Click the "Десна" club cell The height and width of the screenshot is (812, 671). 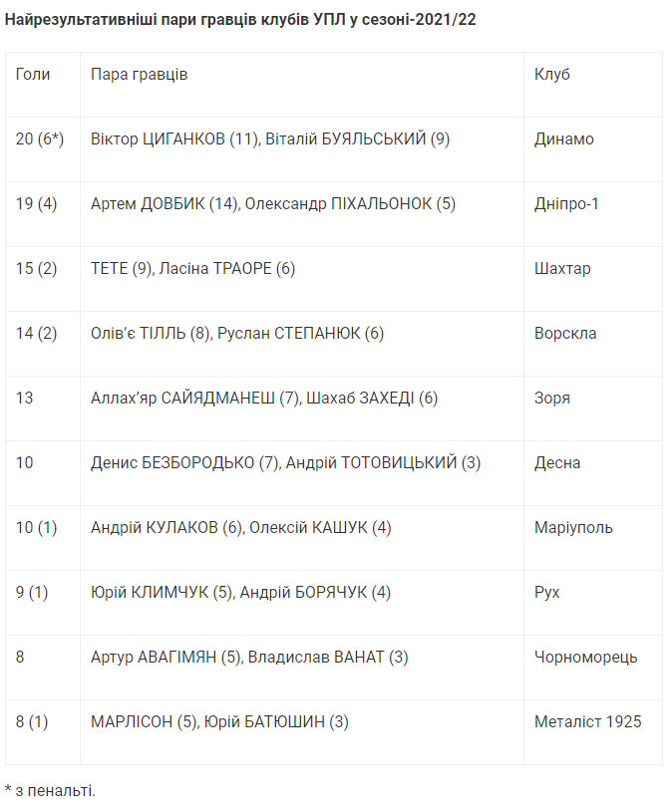coord(557,463)
